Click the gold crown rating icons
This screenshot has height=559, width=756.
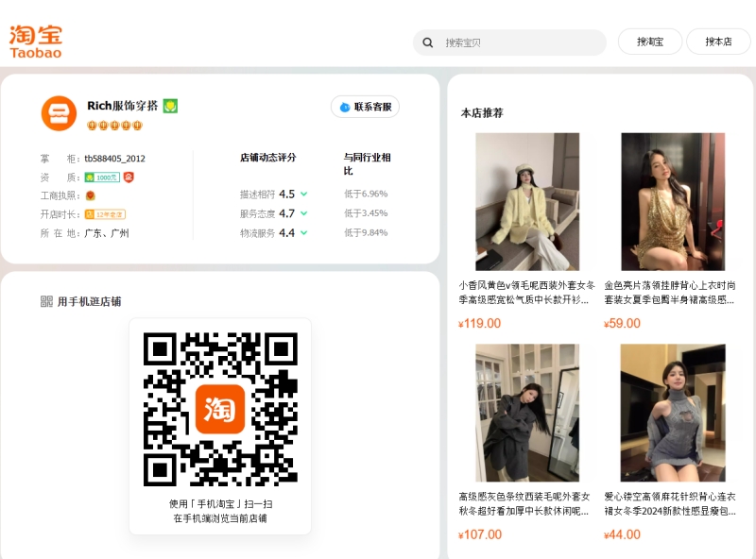click(114, 126)
